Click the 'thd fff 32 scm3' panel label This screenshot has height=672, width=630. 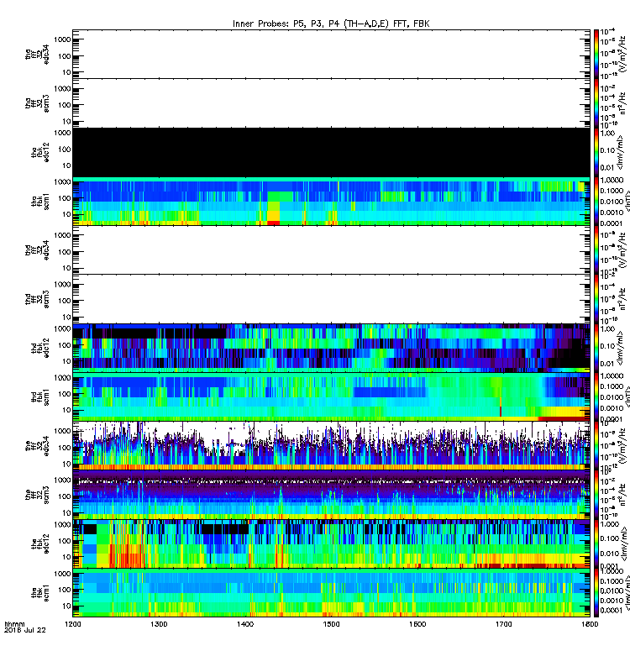pos(37,299)
